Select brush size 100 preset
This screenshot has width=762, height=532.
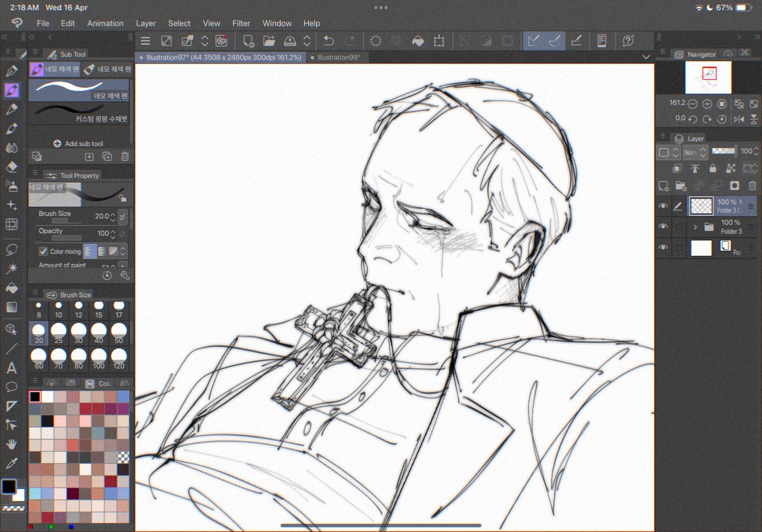(98, 357)
